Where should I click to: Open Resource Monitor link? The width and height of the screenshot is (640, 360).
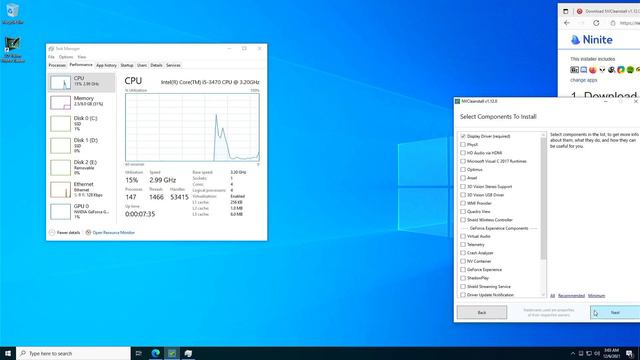pos(113,233)
